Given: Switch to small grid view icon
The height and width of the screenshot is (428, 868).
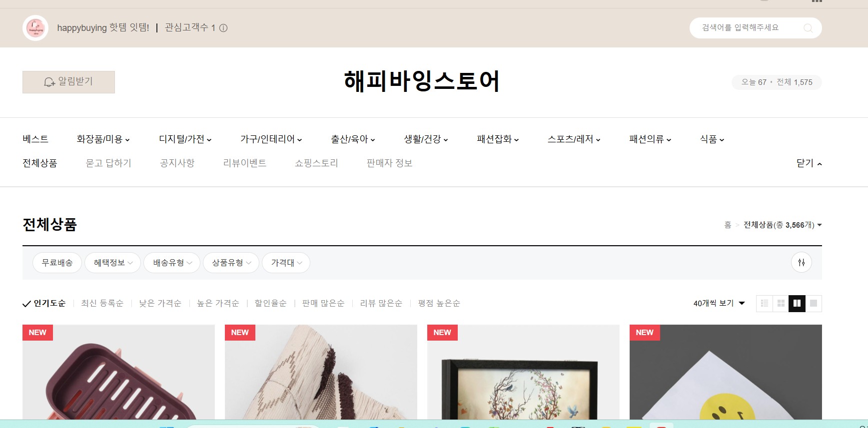Looking at the screenshot, I should click(x=781, y=303).
